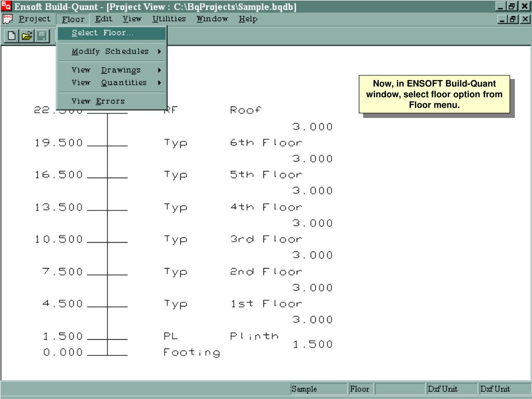Viewport: 532px width, 399px height.
Task: Close the Ensoft Build-Quant application window
Action: tap(524, 6)
